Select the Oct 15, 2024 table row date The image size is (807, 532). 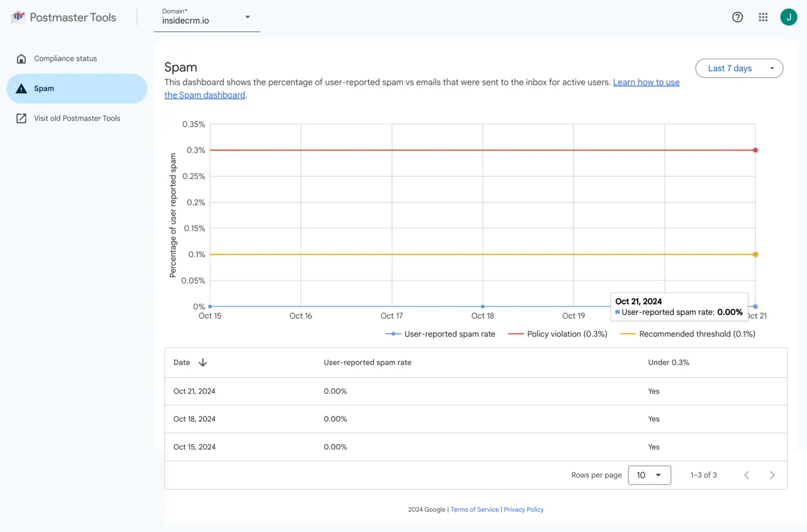(x=194, y=447)
